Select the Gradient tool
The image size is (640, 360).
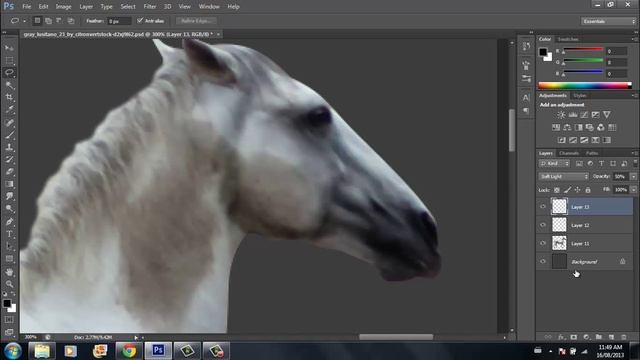click(9, 184)
